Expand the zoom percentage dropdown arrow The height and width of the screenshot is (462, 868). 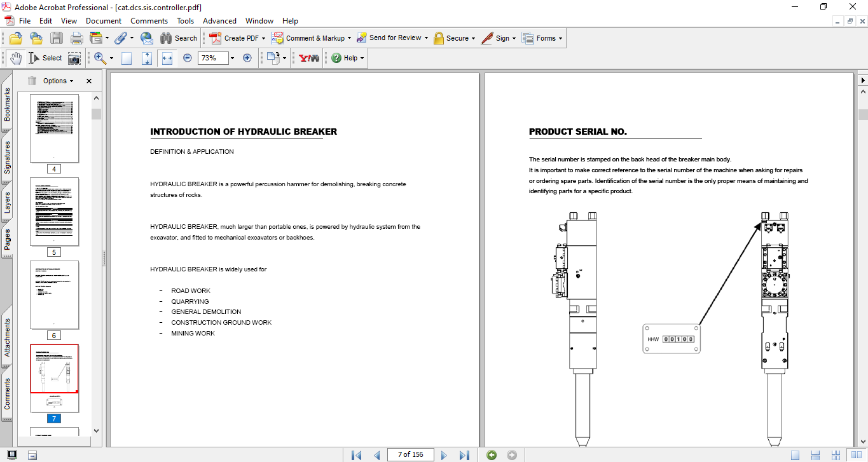(x=232, y=58)
